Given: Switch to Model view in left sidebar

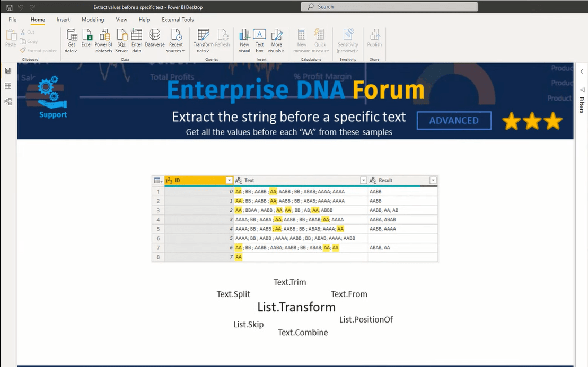Looking at the screenshot, I should (8, 102).
